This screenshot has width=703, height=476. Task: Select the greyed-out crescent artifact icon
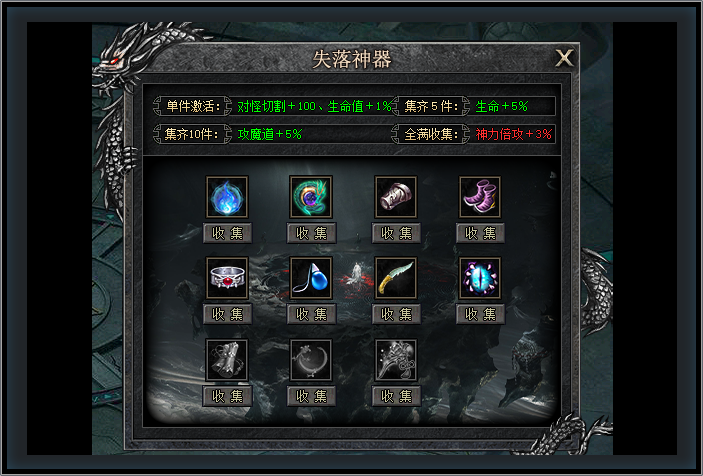pos(311,360)
